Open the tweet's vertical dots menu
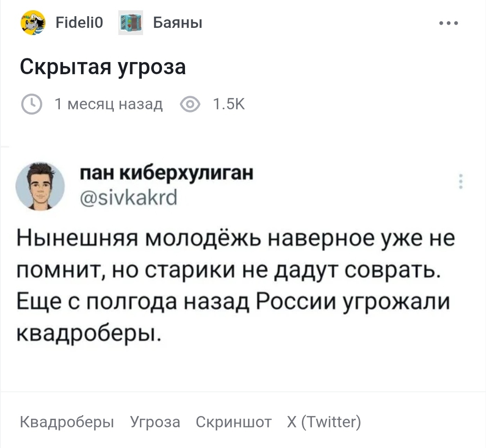This screenshot has width=486, height=448. [x=460, y=182]
